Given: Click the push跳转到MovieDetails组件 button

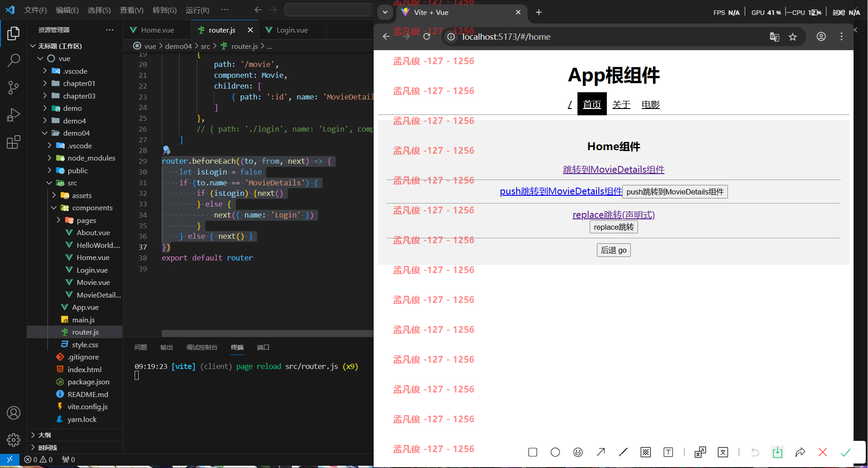Looking at the screenshot, I should [675, 192].
